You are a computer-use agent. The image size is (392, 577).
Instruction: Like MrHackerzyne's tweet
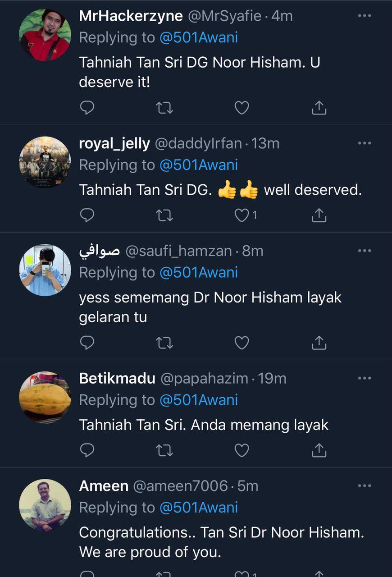coord(242,108)
